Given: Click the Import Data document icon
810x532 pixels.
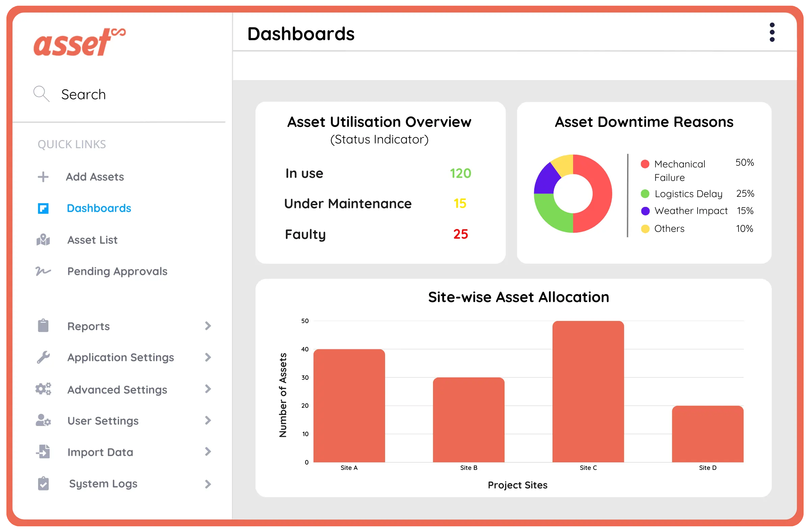Looking at the screenshot, I should pyautogui.click(x=43, y=452).
